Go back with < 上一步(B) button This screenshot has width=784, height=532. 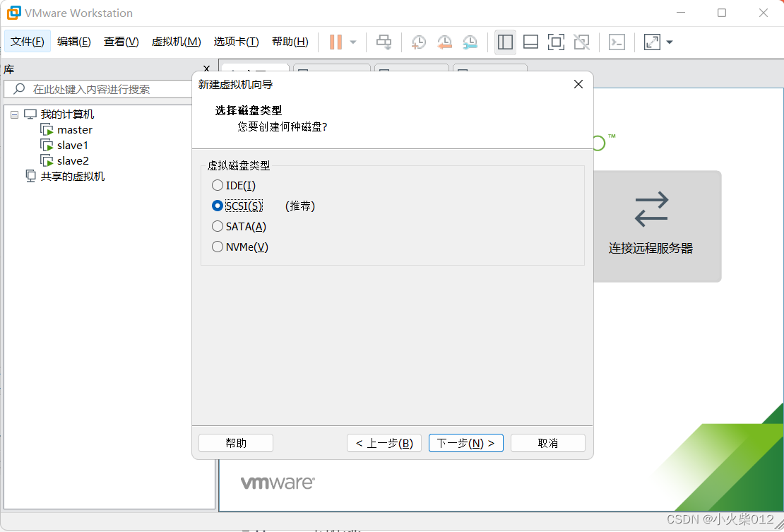384,443
